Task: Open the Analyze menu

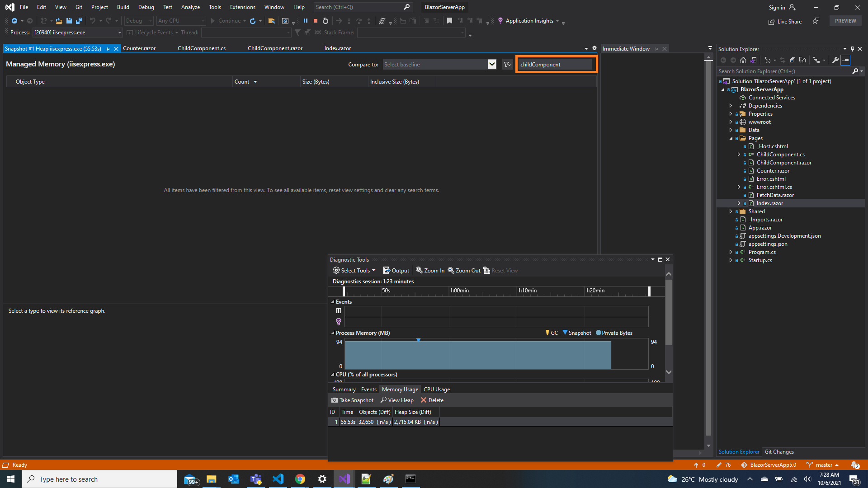Action: tap(190, 7)
